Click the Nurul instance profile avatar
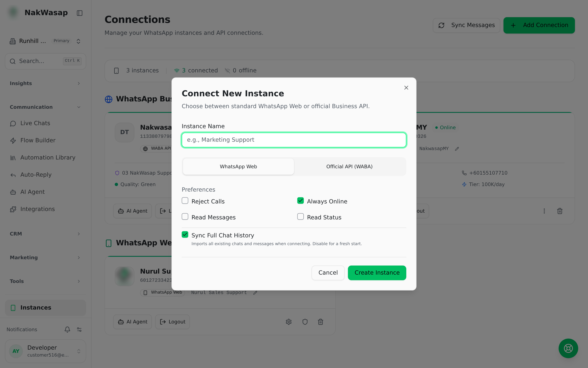 pyautogui.click(x=124, y=276)
